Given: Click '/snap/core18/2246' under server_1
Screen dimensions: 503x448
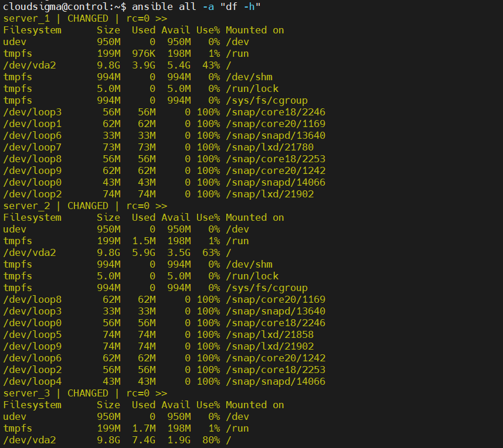Looking at the screenshot, I should point(276,112).
